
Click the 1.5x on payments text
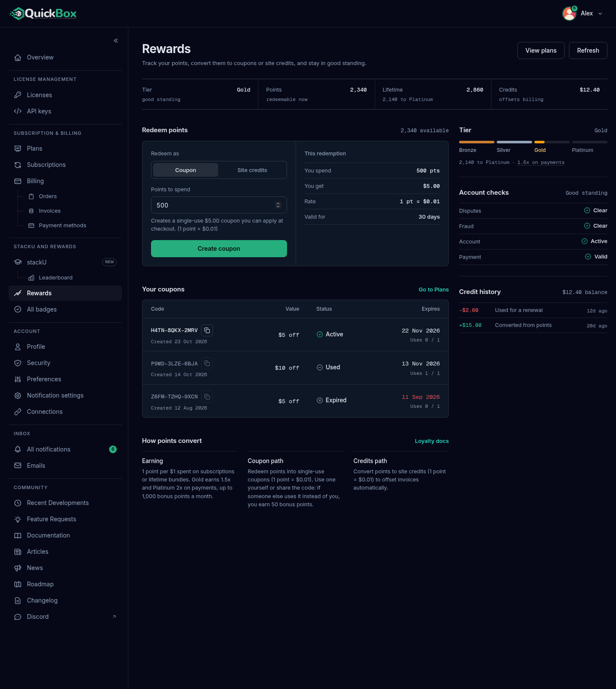[x=541, y=163]
